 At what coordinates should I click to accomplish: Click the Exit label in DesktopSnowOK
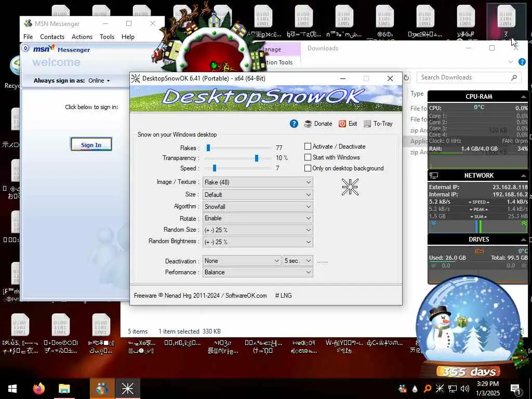tap(353, 124)
